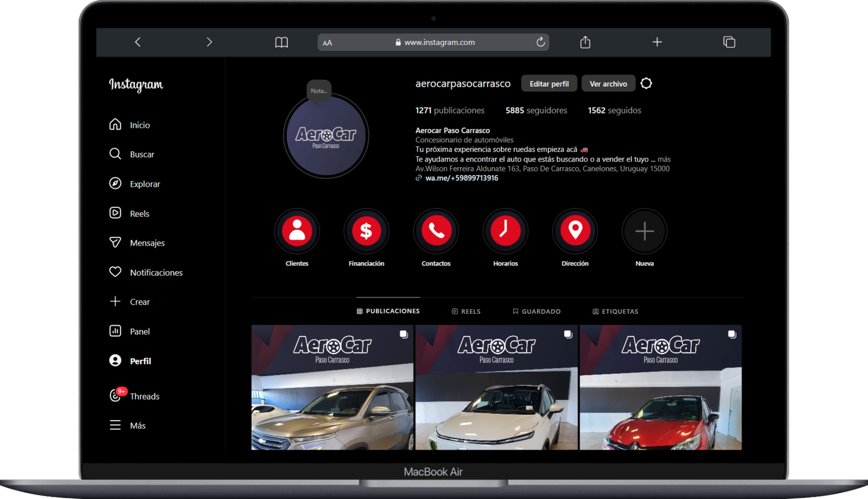
Task: Show the tab overview icon
Action: (729, 42)
